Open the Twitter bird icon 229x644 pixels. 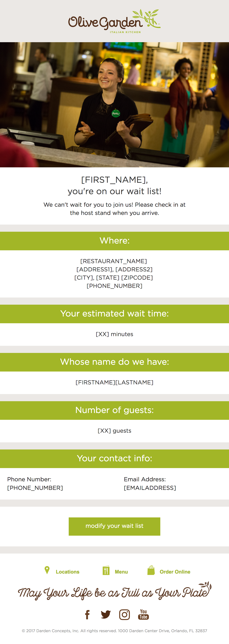click(x=106, y=614)
